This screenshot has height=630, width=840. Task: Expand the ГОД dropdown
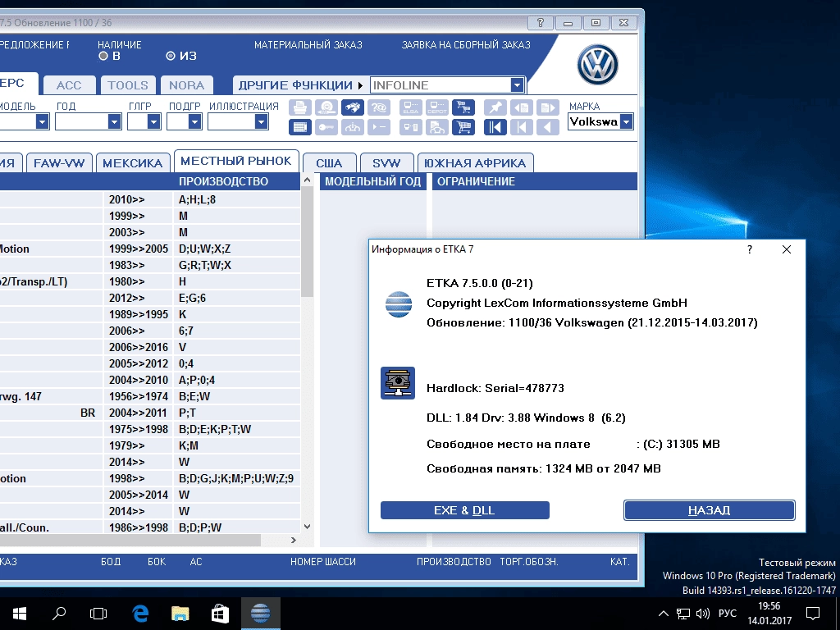point(114,122)
